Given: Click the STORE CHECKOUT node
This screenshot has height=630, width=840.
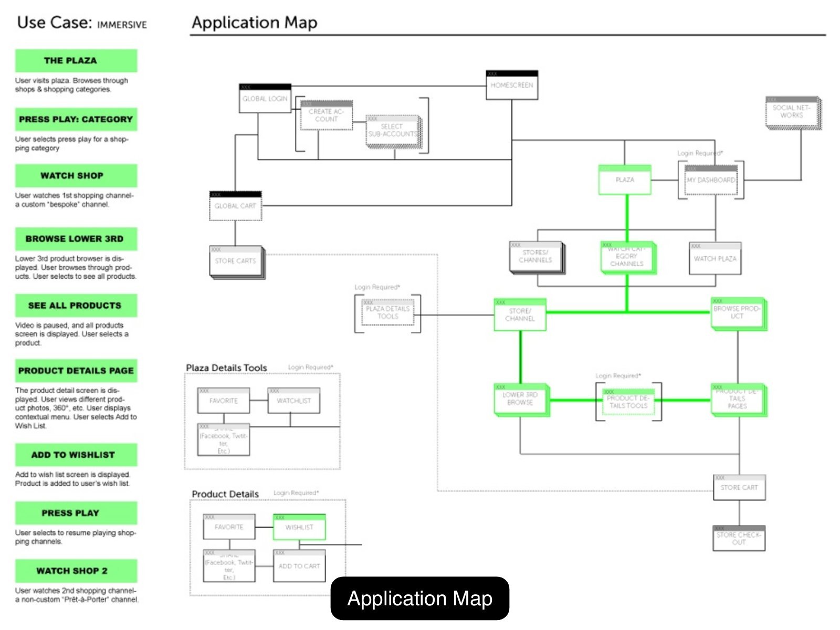Looking at the screenshot, I should 739,538.
